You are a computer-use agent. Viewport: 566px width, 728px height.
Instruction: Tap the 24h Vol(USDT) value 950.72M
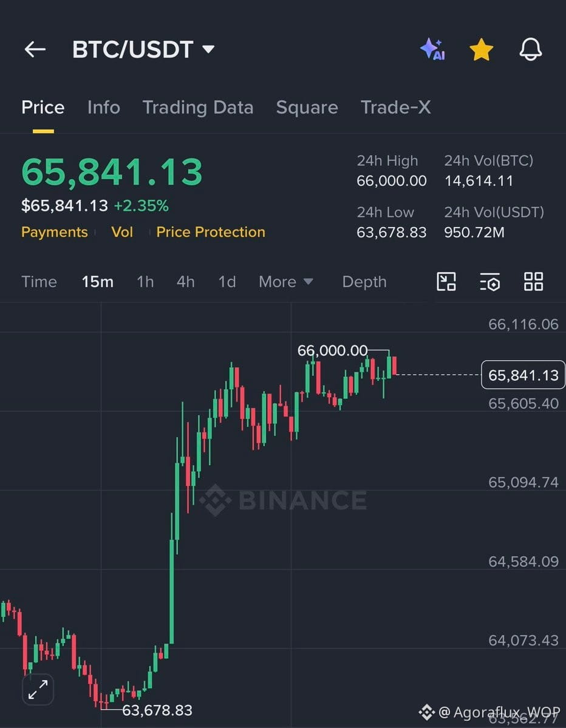click(x=474, y=232)
